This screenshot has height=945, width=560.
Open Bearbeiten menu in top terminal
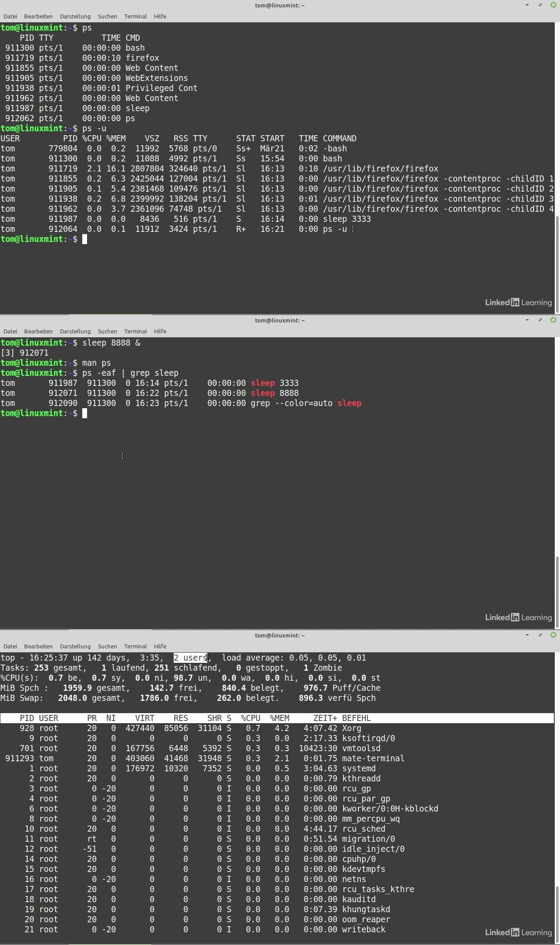tap(38, 16)
